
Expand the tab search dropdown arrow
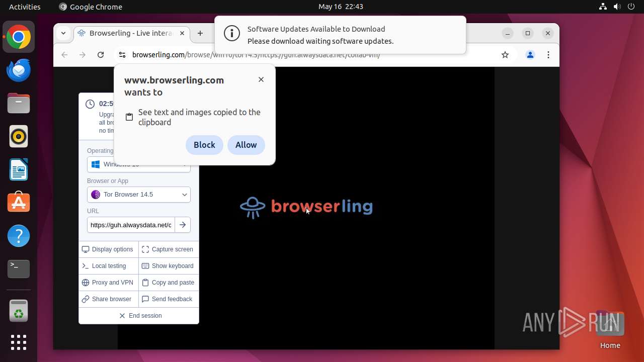tap(63, 33)
